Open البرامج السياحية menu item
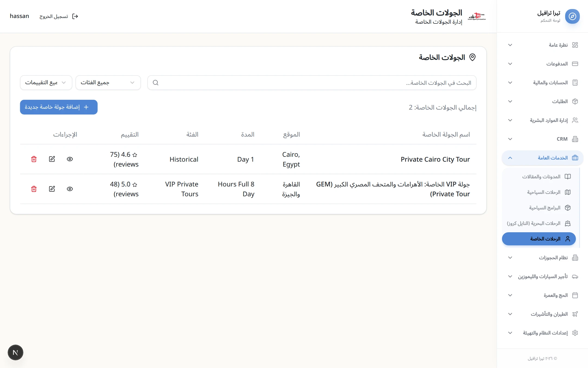Viewport: 588px width, 368px height. point(539,208)
